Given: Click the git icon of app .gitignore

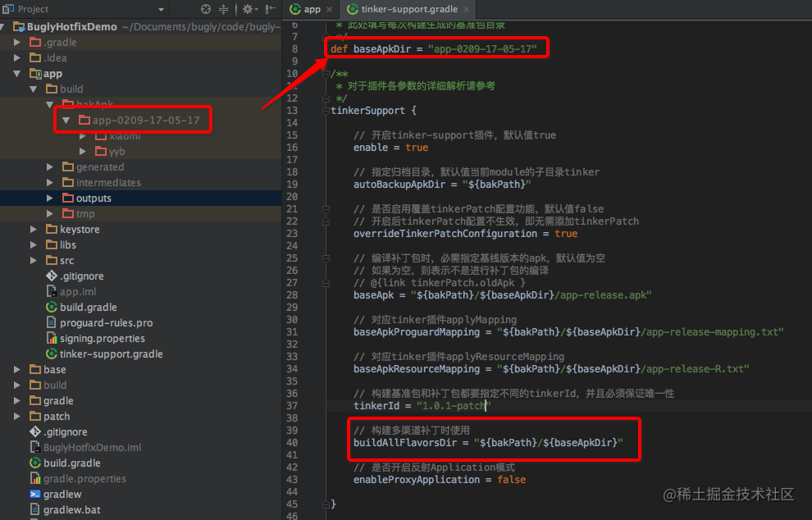Looking at the screenshot, I should 52,276.
